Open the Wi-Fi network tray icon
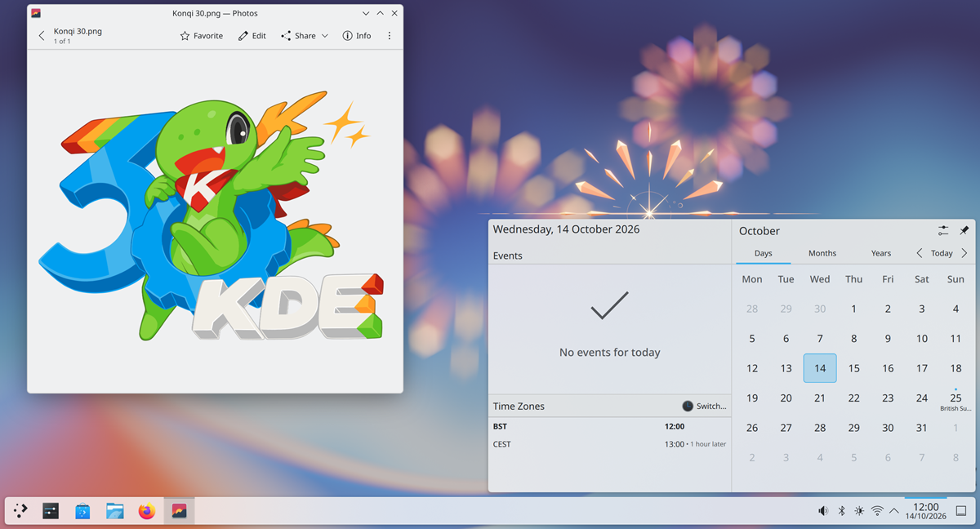Screen dimensions: 980x529 coord(877,511)
